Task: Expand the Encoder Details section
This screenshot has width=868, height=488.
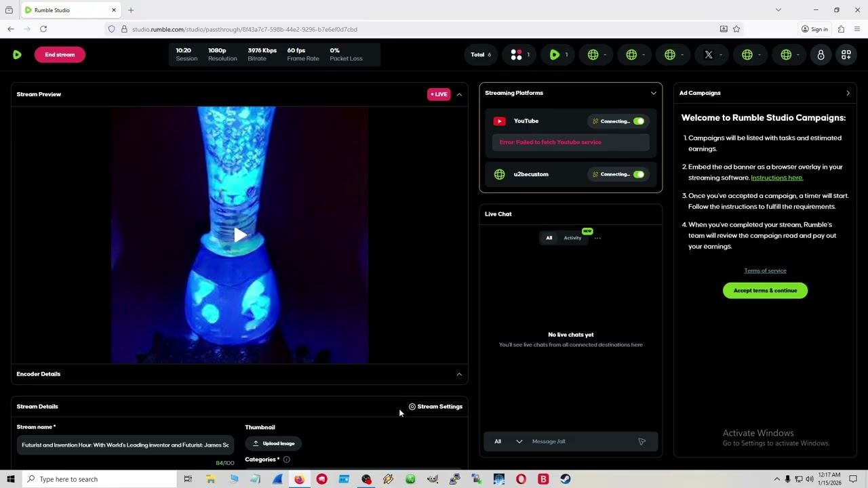Action: click(x=459, y=374)
